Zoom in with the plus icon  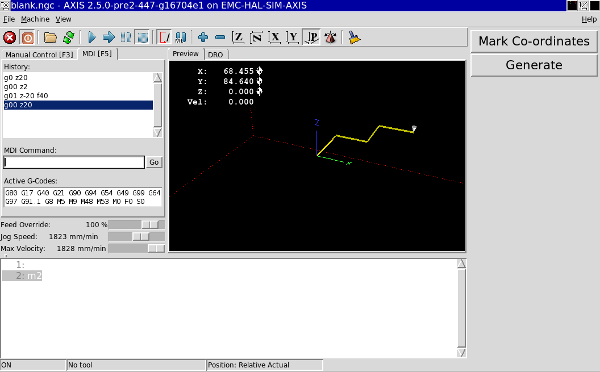[203, 38]
